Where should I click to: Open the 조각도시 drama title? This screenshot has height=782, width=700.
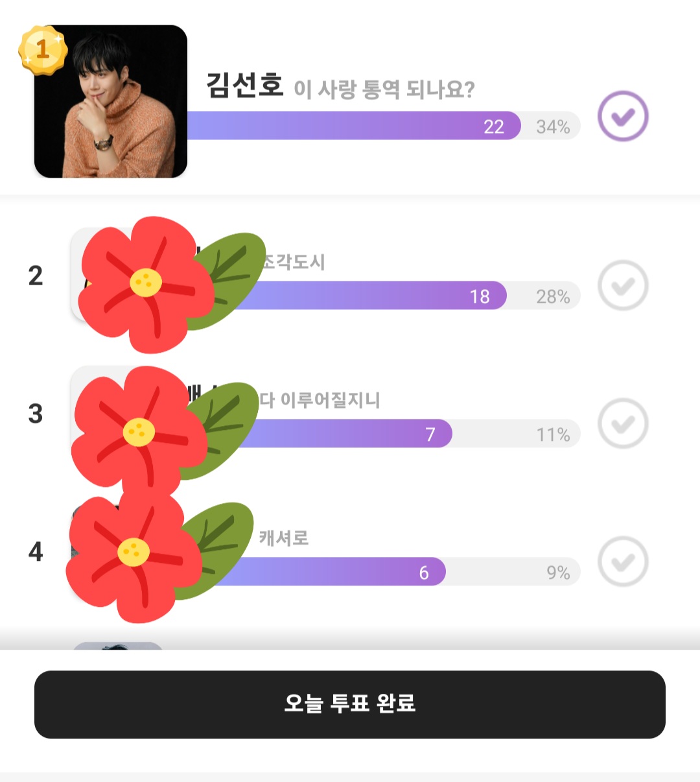[294, 262]
